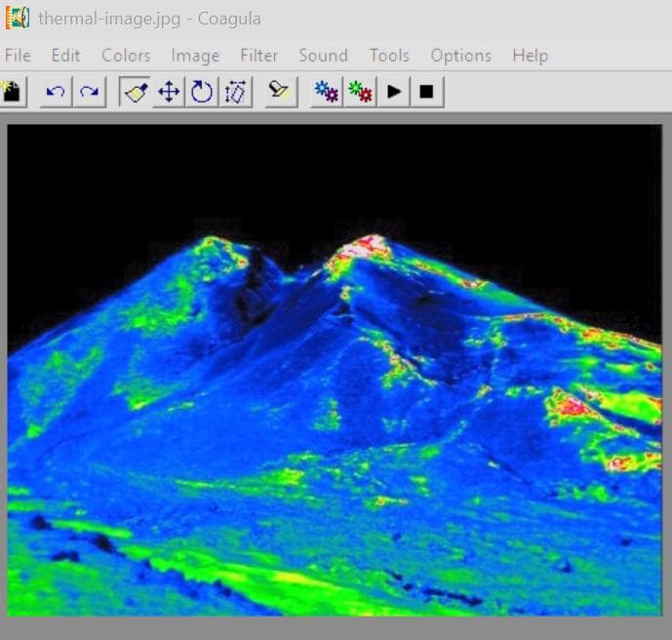Open the File menu
672x640 pixels.
click(x=18, y=56)
